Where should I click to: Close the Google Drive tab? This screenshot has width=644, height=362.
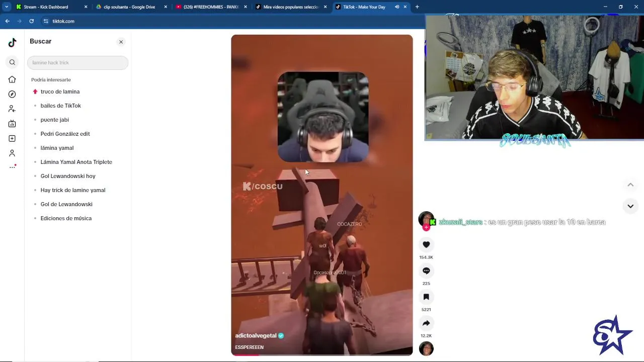coord(166,7)
